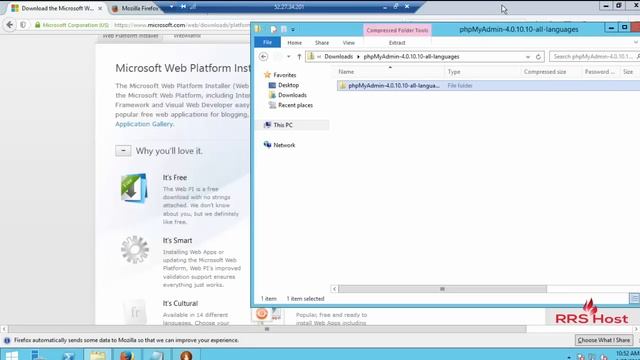Screen dimensions: 640x360
Task: Click the Firefox shield icon in the URL bar
Action: pos(23,25)
